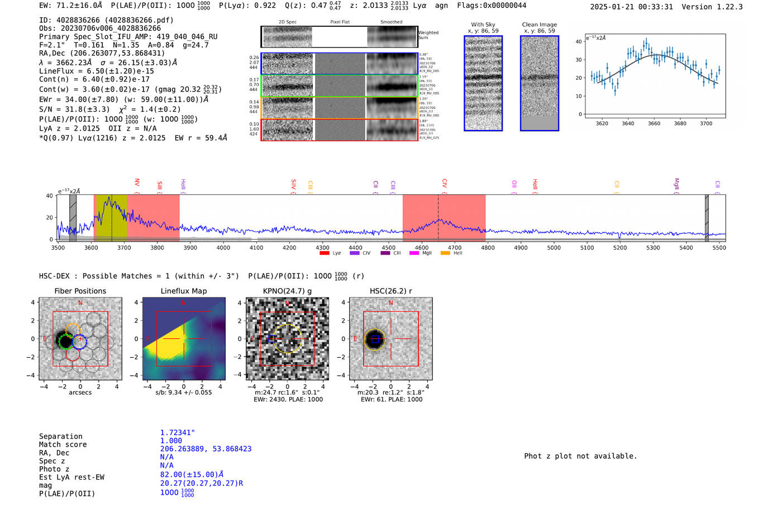782x532 pixels.
Task: Select the red-framed 2D spectrum row
Action: [x=340, y=130]
